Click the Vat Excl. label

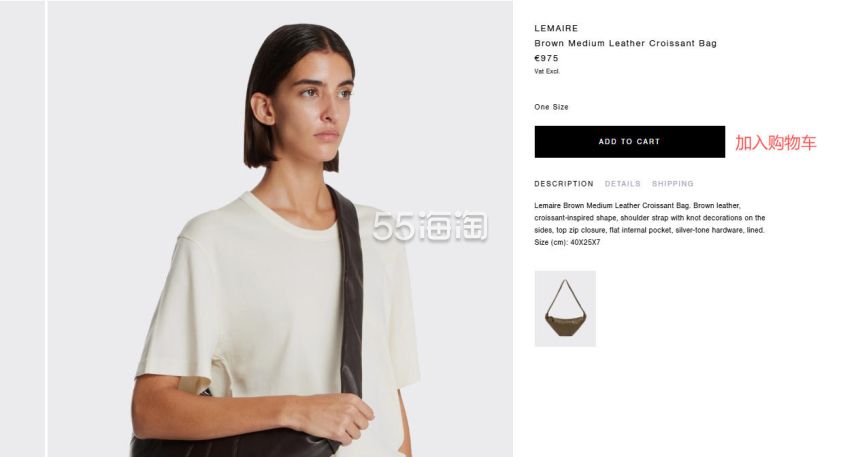coord(547,71)
